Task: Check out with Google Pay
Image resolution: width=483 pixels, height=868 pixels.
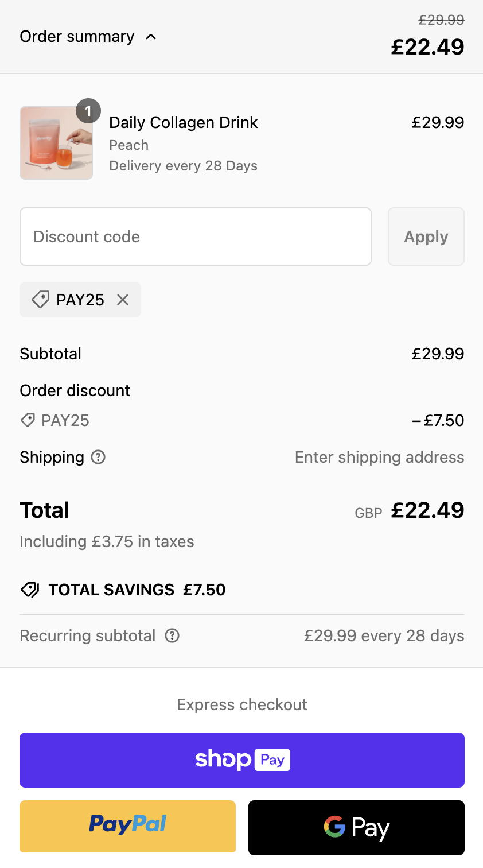Action: (356, 827)
